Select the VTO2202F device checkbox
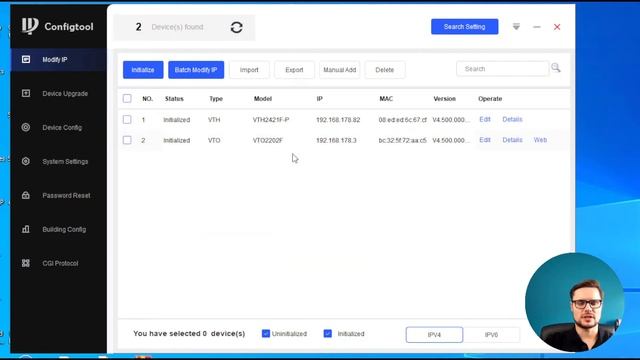Screen dimensions: 640x360 [127, 140]
